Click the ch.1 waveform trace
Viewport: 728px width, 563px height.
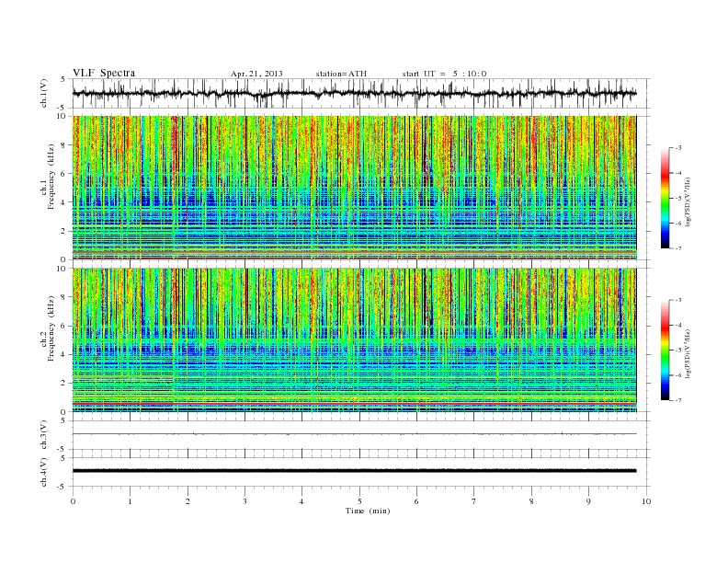point(354,93)
